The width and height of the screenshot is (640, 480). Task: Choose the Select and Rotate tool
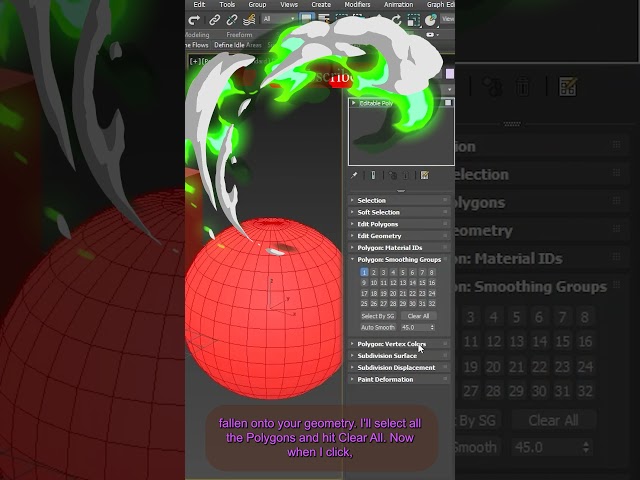tap(396, 19)
